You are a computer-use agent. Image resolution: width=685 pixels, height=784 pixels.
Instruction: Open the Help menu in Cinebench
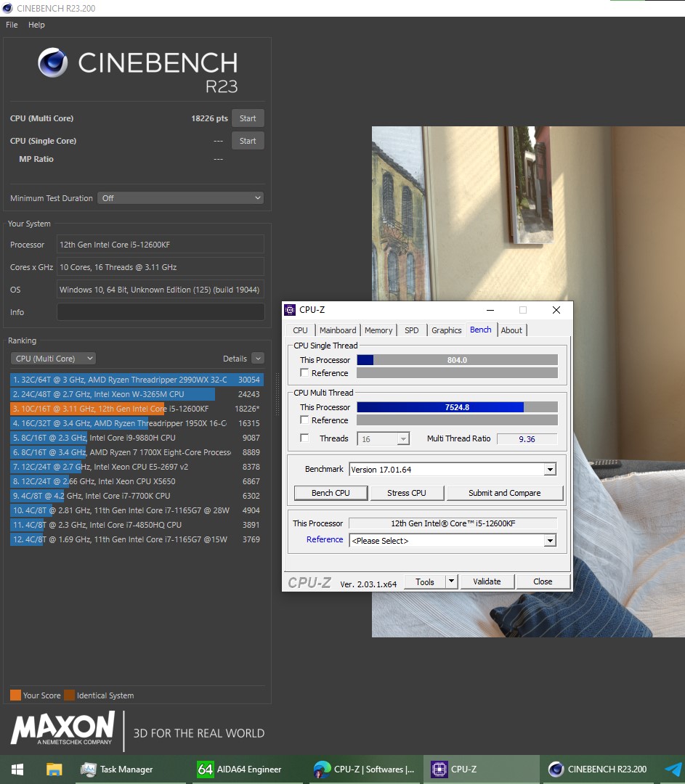(x=36, y=25)
